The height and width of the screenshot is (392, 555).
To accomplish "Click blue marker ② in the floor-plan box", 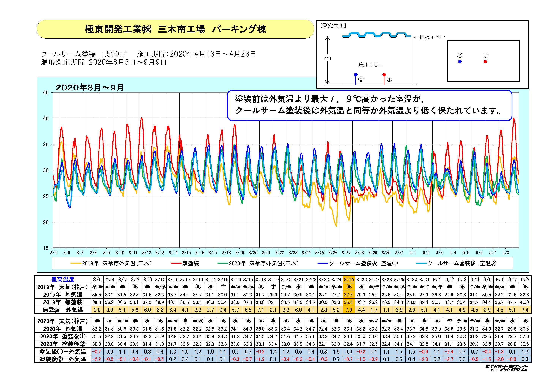I will pyautogui.click(x=460, y=62).
